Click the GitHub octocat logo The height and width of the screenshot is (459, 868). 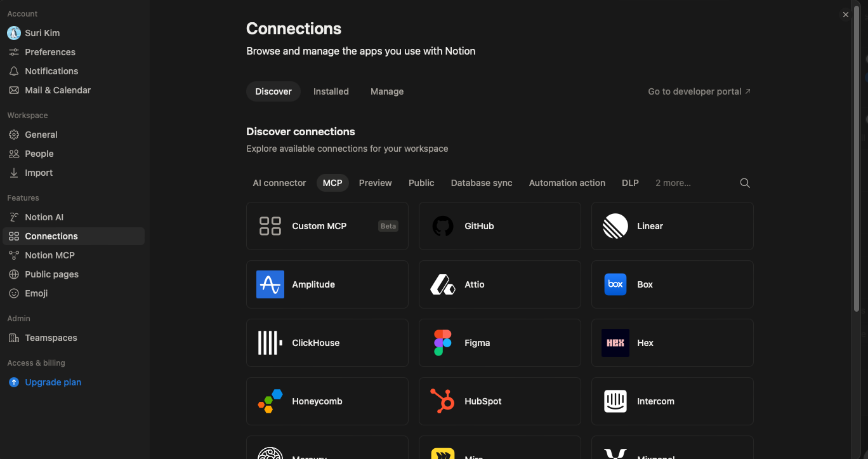[x=443, y=226]
